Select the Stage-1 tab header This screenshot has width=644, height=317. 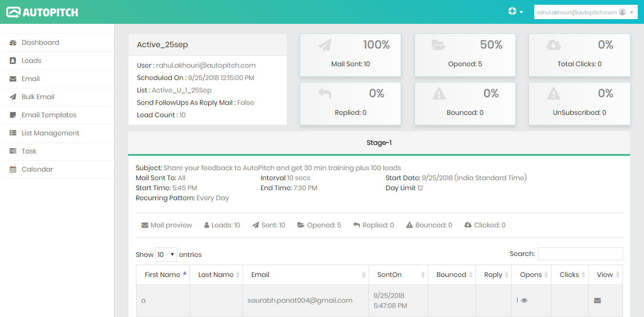tap(379, 143)
